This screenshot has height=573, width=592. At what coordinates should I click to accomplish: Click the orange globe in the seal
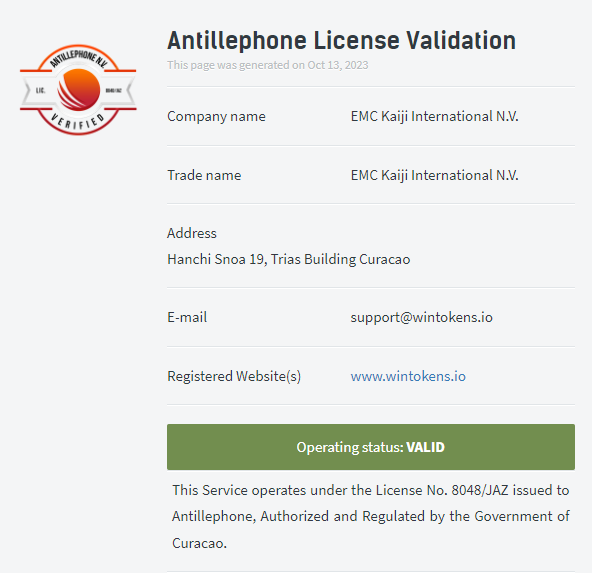point(79,90)
